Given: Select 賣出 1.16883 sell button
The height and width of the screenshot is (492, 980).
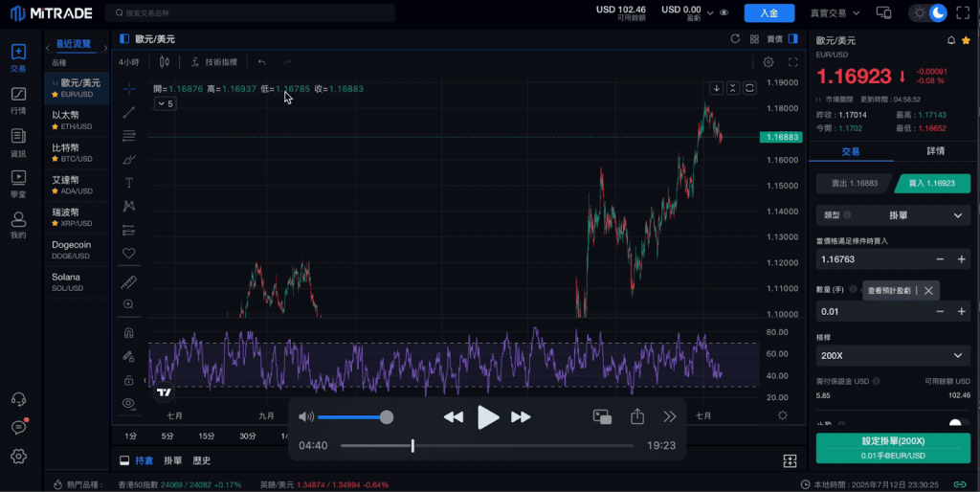Looking at the screenshot, I should [x=854, y=183].
